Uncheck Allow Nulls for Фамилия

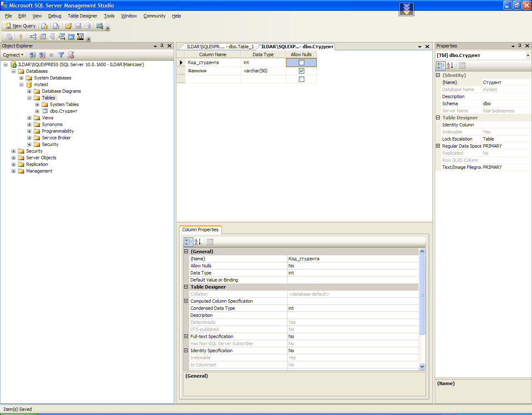[x=301, y=71]
